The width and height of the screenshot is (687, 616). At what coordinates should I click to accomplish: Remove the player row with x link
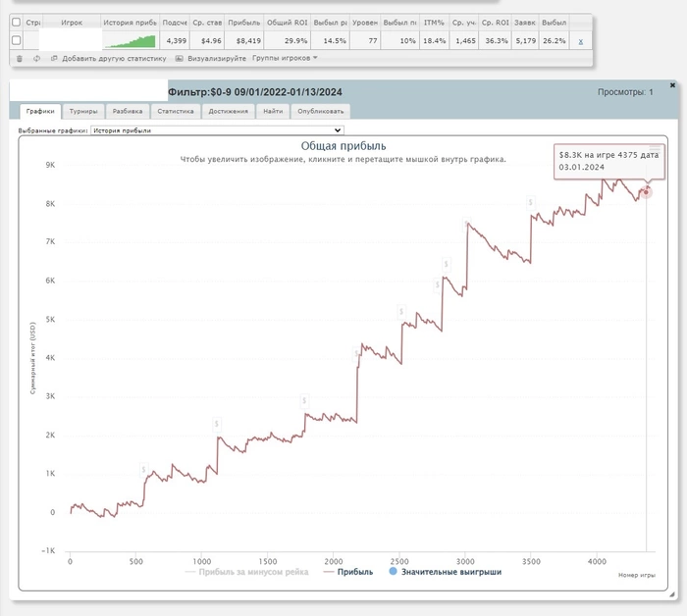coord(581,41)
